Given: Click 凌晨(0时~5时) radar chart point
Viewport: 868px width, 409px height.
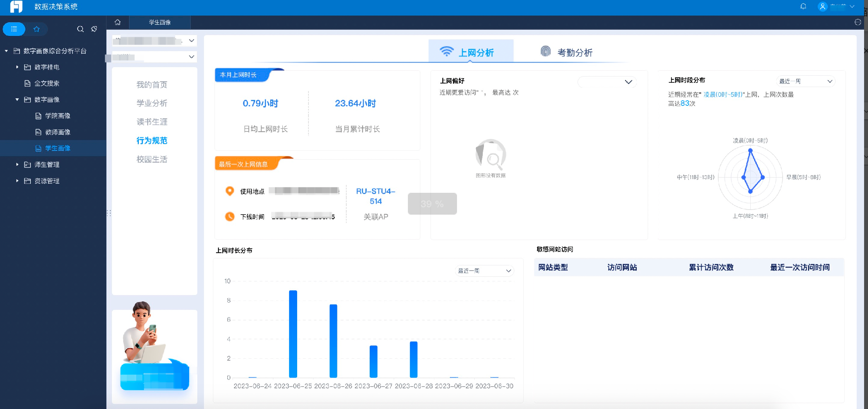Looking at the screenshot, I should click(x=750, y=150).
